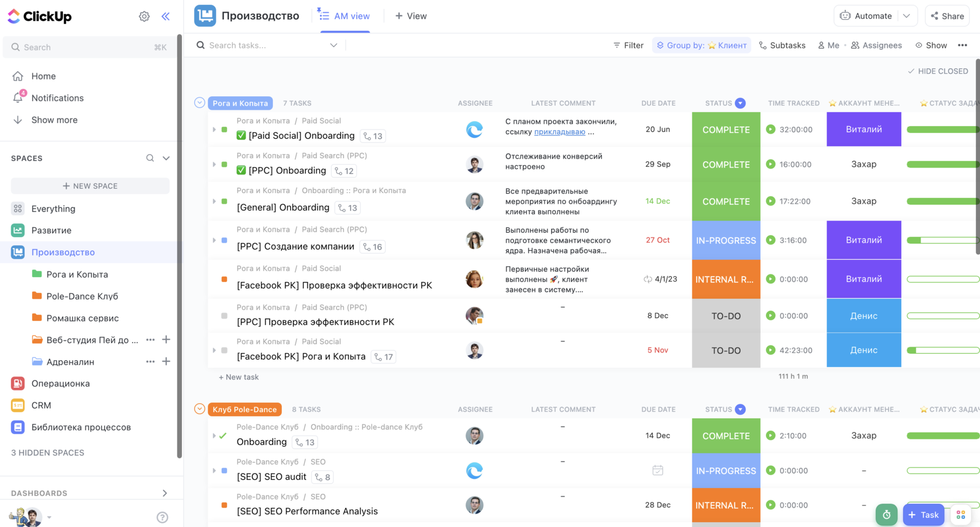Open the settings gear in sidebar header
Image resolution: width=980 pixels, height=527 pixels.
click(x=144, y=16)
